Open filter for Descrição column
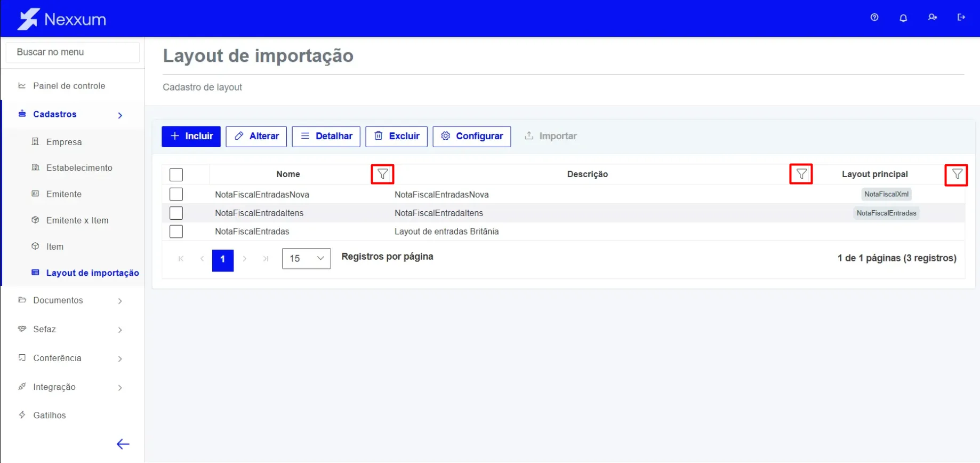 click(801, 174)
